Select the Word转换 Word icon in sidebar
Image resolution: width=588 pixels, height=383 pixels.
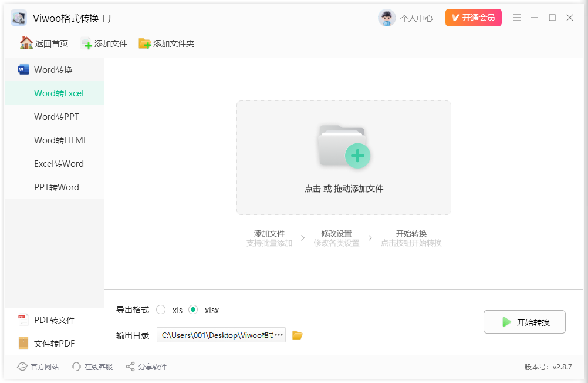(x=23, y=69)
